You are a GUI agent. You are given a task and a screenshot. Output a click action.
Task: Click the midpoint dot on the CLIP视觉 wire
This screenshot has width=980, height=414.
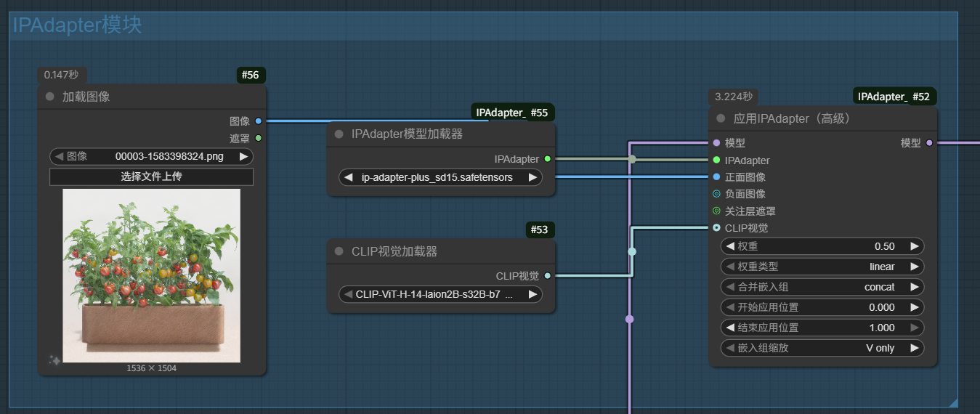click(x=632, y=251)
